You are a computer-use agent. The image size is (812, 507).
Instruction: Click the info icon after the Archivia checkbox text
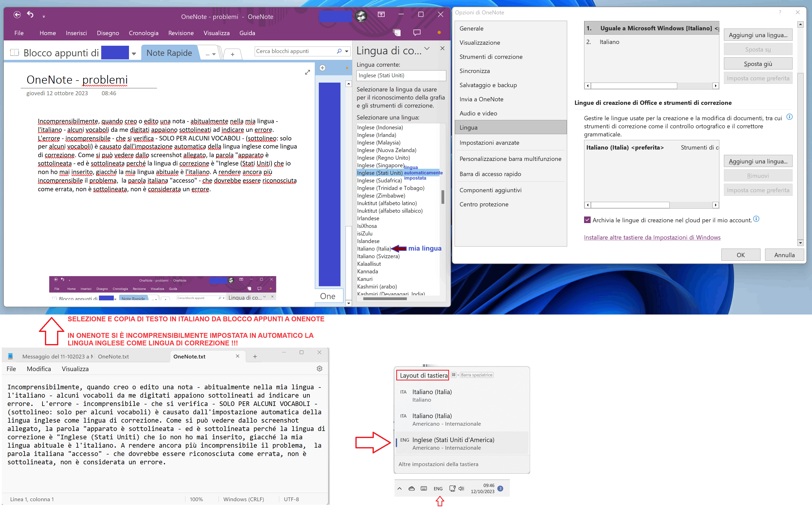[756, 219]
